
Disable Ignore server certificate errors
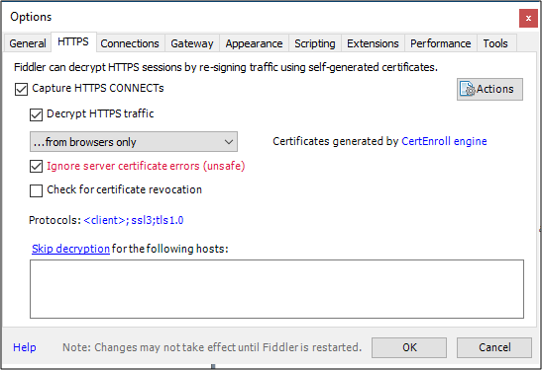tap(36, 167)
